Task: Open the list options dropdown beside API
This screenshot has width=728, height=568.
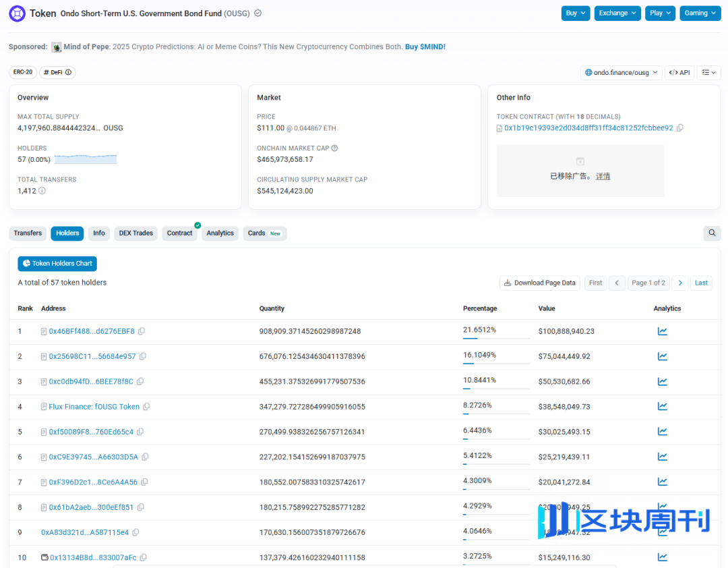Action: tap(708, 72)
